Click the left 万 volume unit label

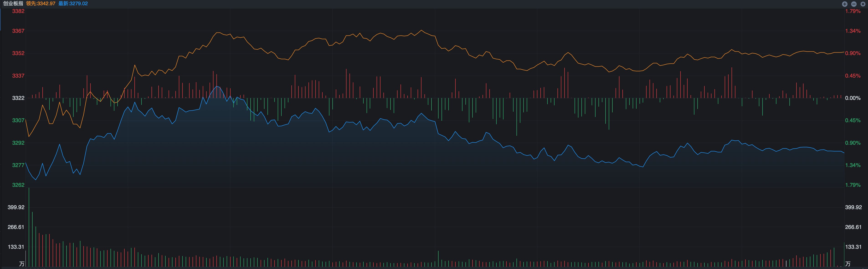[22, 264]
